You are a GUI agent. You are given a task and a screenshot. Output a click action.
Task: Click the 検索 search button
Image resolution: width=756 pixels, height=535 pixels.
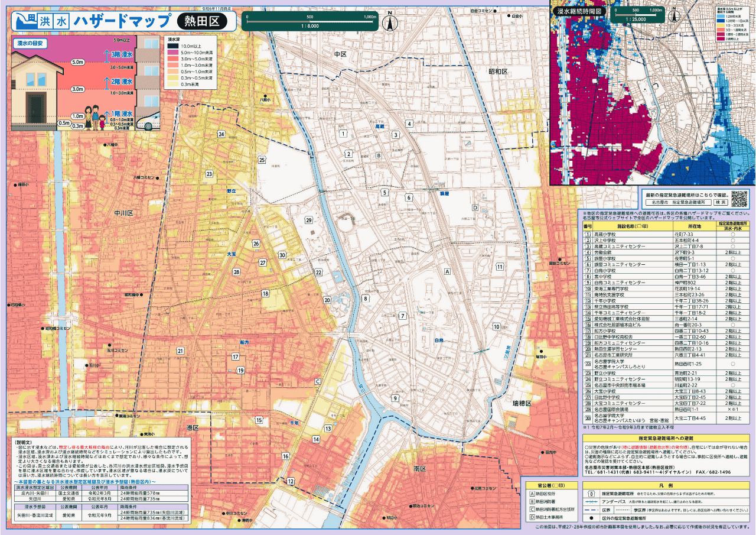tap(721, 202)
